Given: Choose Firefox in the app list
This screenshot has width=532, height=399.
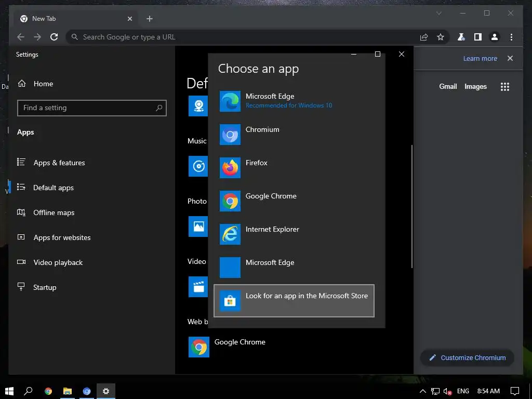Looking at the screenshot, I should click(x=294, y=168).
